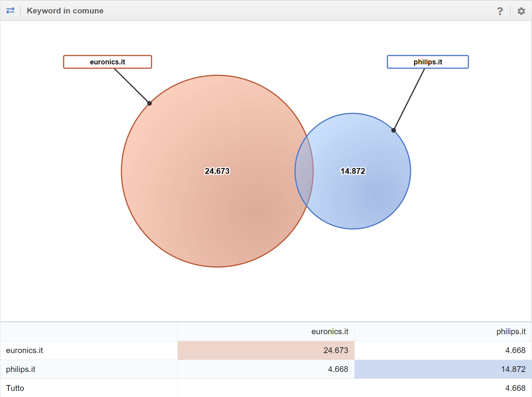The image size is (532, 397).
Task: Click the euronics.it column header in table
Action: point(330,331)
